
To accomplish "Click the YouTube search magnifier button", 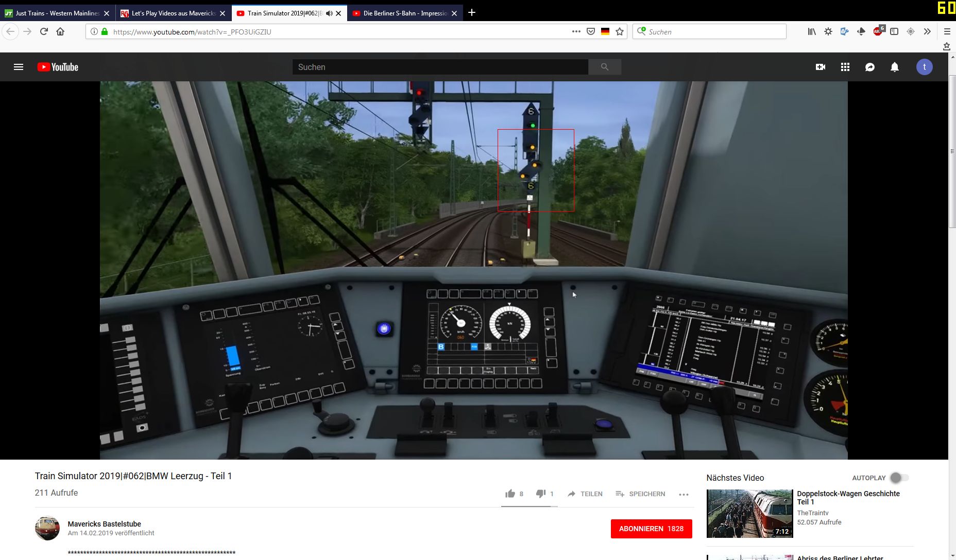I will [605, 67].
